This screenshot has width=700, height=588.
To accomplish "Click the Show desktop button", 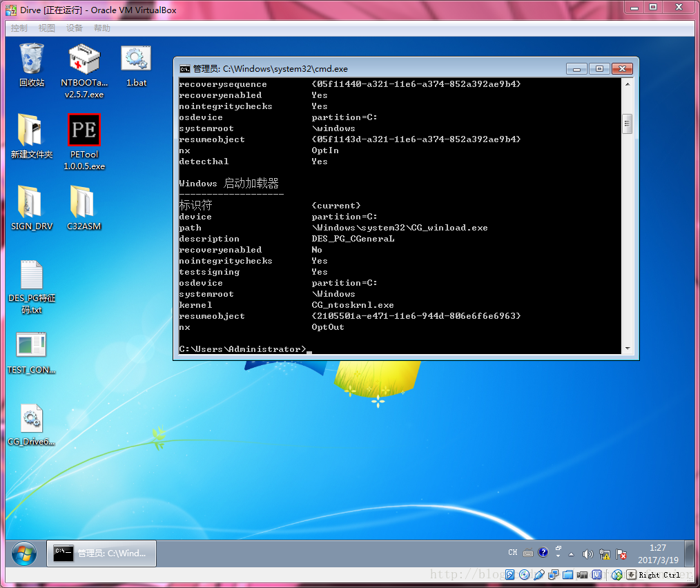I will [690, 553].
